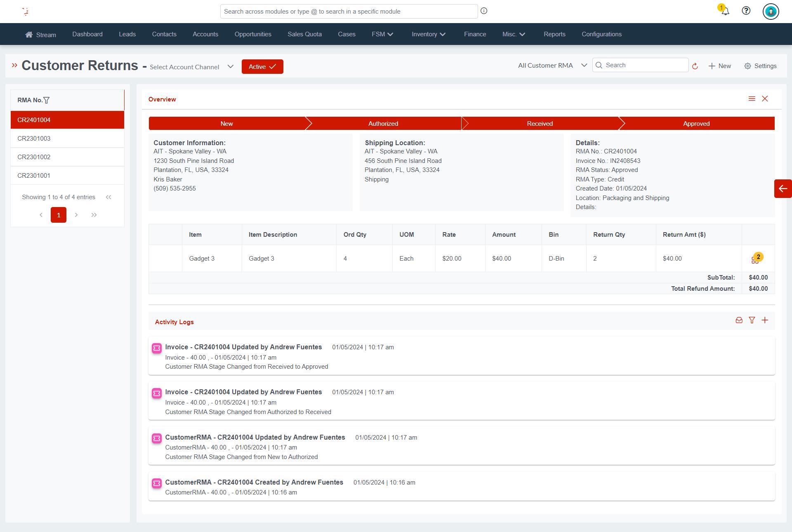Create a new return with the New button
The height and width of the screenshot is (532, 792).
coord(719,66)
